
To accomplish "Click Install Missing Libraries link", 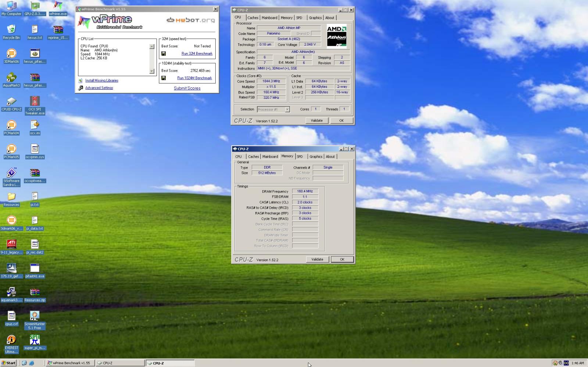I will pyautogui.click(x=102, y=80).
